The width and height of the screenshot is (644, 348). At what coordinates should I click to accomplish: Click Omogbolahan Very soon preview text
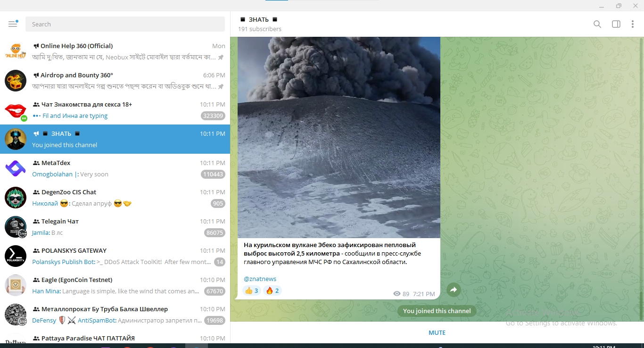[70, 174]
